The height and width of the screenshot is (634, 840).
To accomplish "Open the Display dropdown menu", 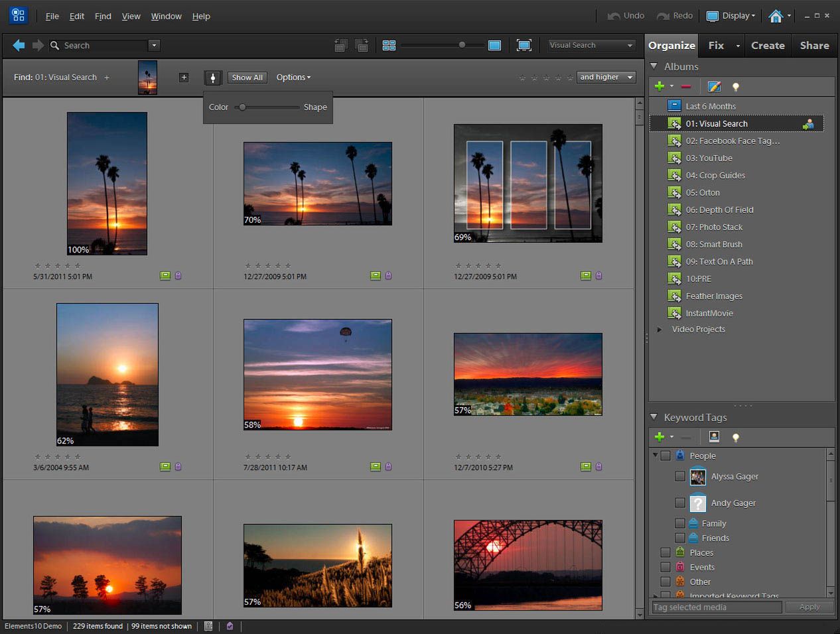I will [x=731, y=16].
